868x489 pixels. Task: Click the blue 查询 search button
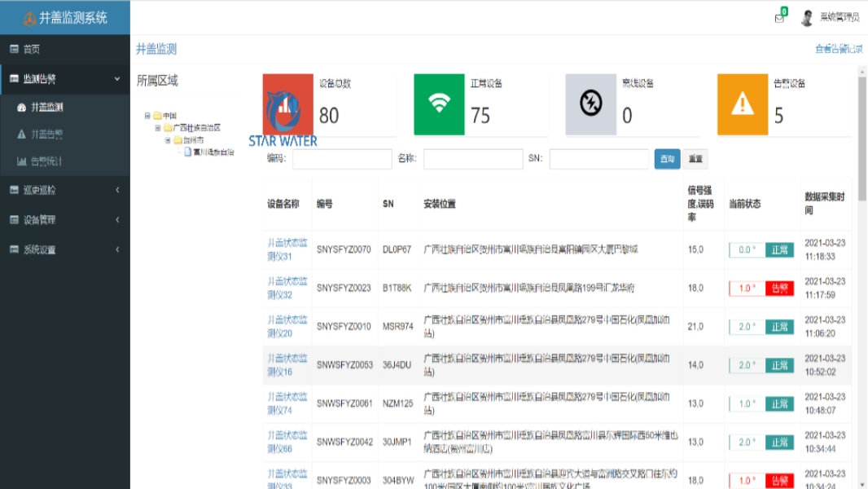[x=667, y=159]
